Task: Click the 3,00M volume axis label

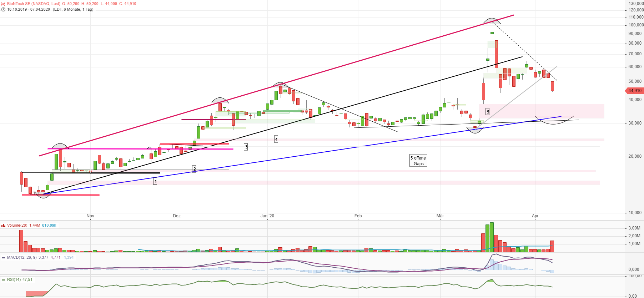Action: click(x=634, y=228)
